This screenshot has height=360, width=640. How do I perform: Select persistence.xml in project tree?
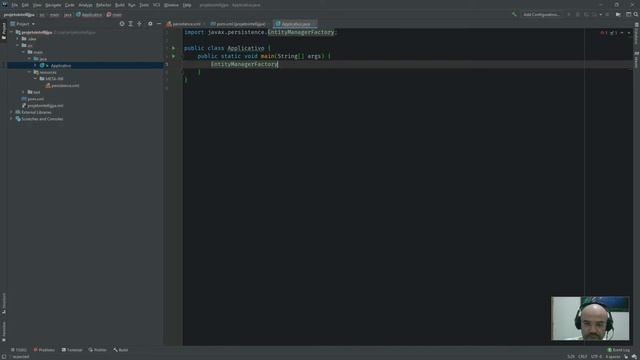pos(62,86)
